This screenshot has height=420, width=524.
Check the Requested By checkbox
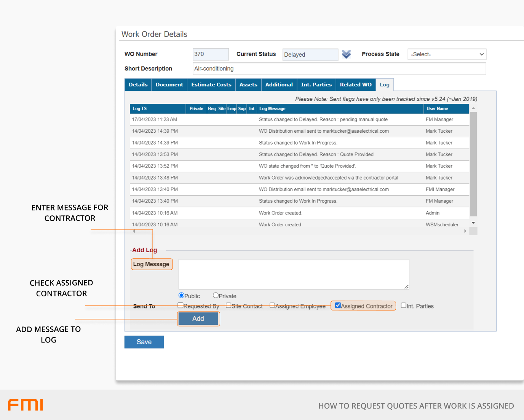(181, 305)
